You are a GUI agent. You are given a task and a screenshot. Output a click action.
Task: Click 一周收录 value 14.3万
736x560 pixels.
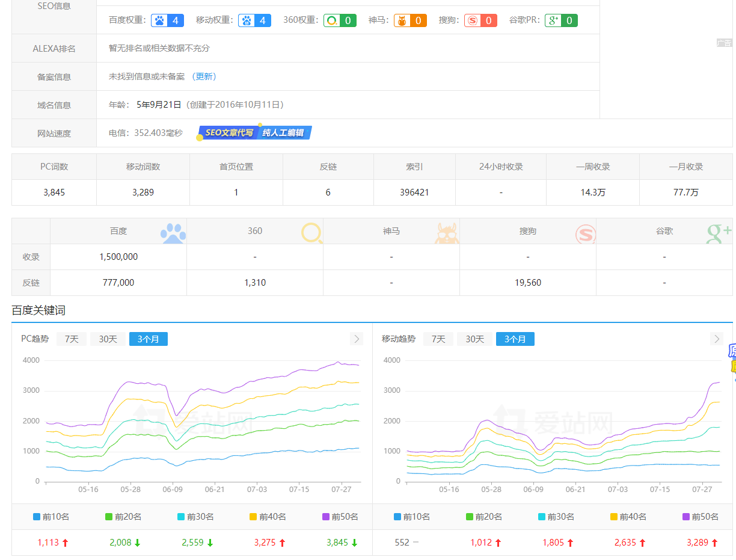click(x=593, y=192)
